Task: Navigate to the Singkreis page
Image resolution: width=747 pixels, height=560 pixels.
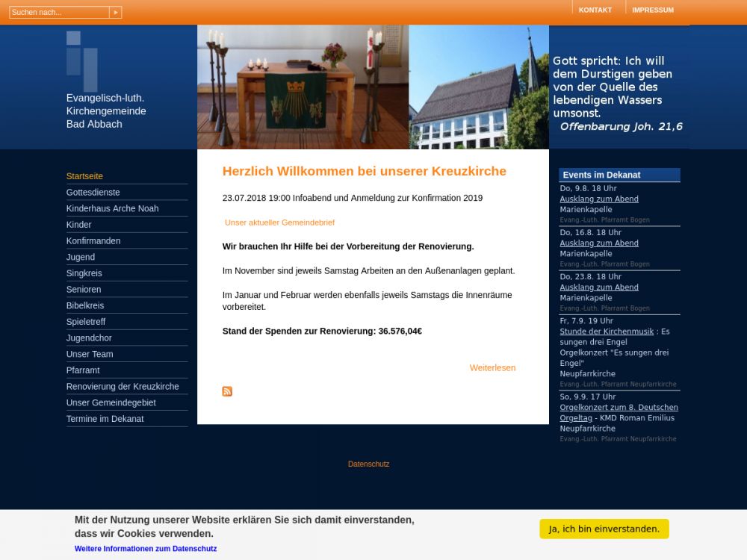Action: pyautogui.click(x=84, y=273)
